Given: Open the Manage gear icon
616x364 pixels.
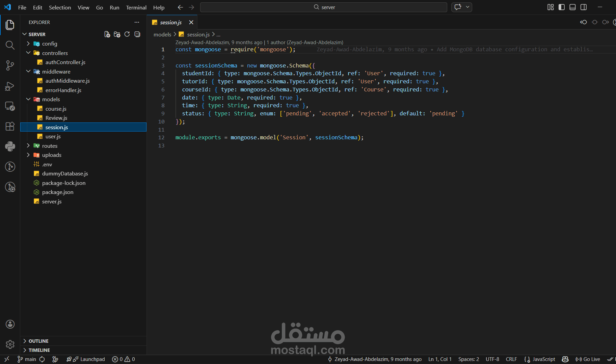Looking at the screenshot, I should (x=10, y=344).
